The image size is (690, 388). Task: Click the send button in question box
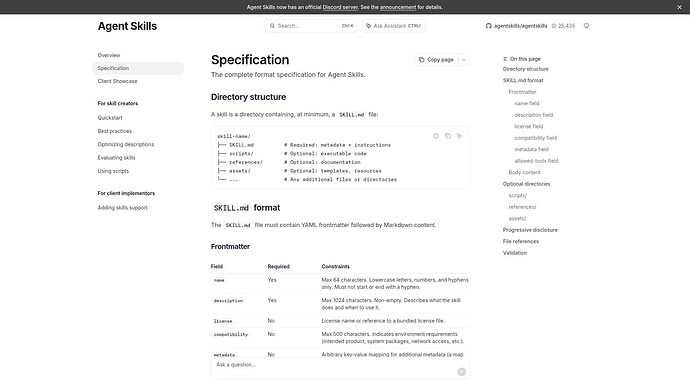tap(462, 372)
